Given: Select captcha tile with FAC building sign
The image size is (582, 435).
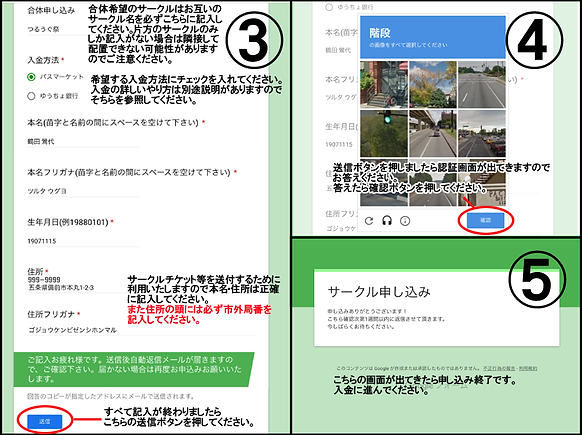Looking at the screenshot, I should [x=482, y=183].
